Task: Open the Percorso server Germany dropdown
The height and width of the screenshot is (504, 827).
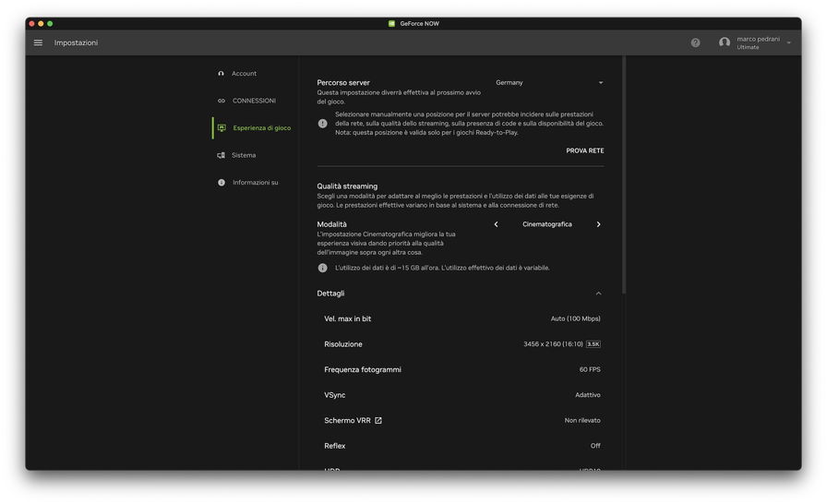Action: [x=548, y=83]
